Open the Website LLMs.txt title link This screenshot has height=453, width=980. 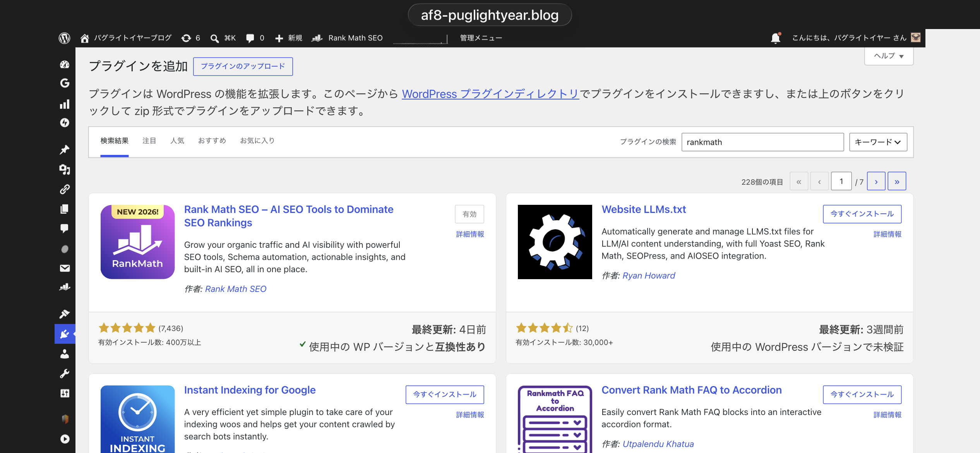coord(644,209)
